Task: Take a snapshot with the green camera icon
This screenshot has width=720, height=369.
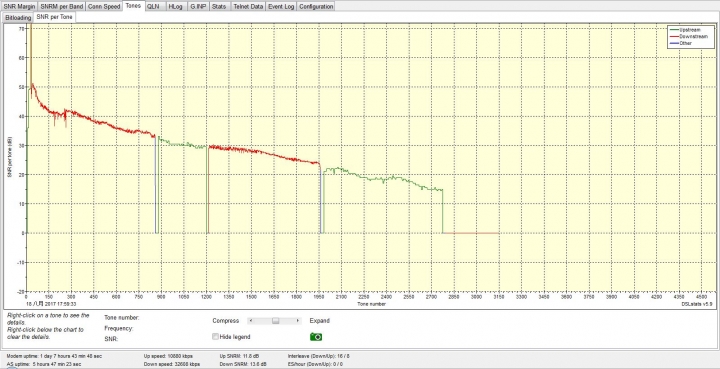Action: pos(316,337)
